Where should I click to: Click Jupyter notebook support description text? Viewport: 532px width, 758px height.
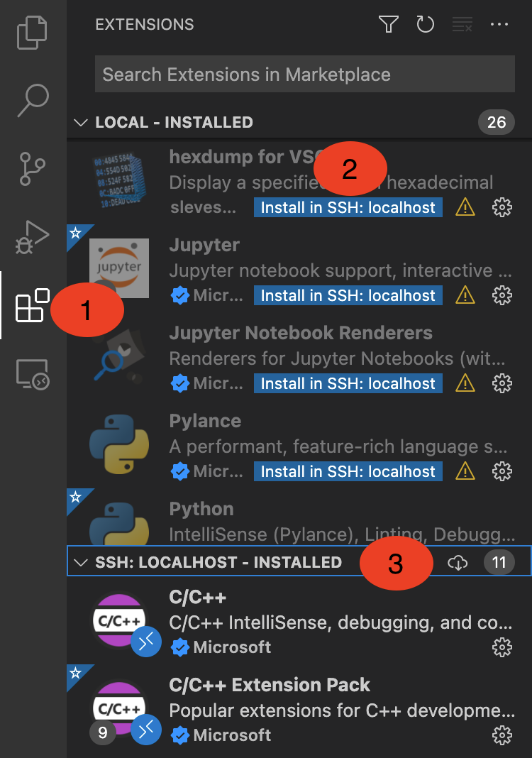tap(340, 270)
